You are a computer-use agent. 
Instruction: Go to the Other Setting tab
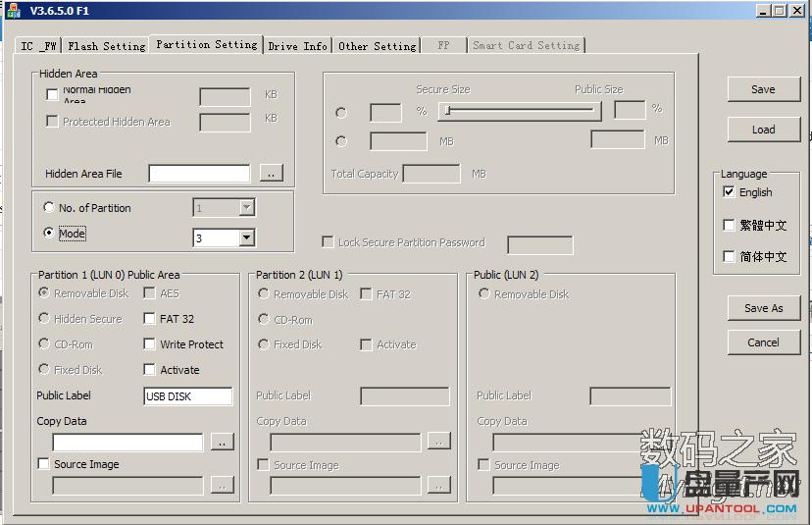click(x=377, y=46)
